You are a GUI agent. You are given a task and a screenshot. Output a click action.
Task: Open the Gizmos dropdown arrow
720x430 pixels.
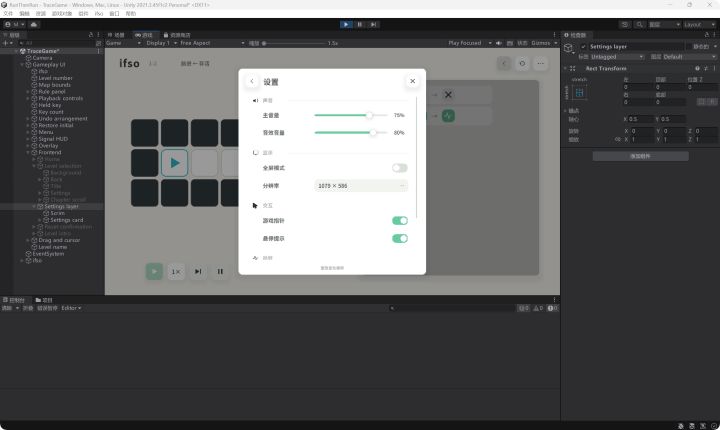click(556, 43)
